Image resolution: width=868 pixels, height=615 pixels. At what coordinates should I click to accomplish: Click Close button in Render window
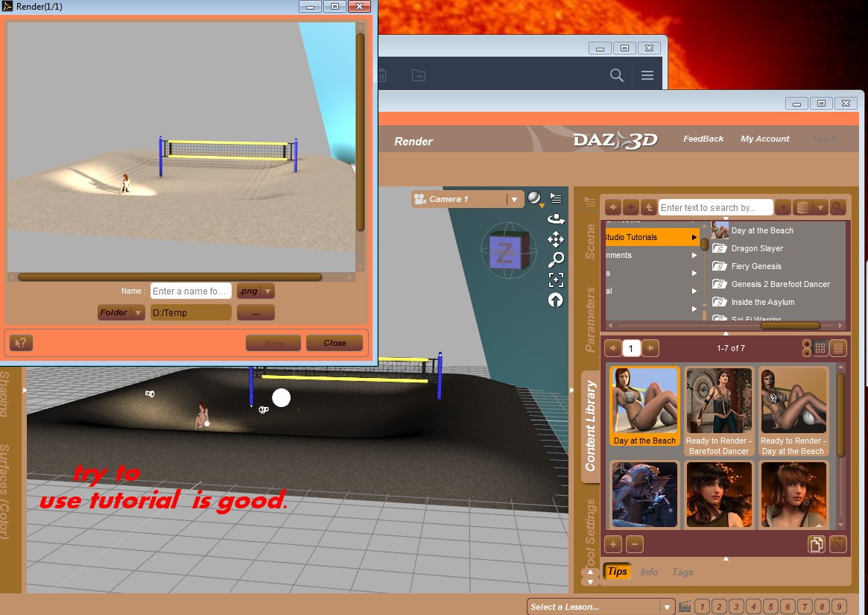point(335,343)
